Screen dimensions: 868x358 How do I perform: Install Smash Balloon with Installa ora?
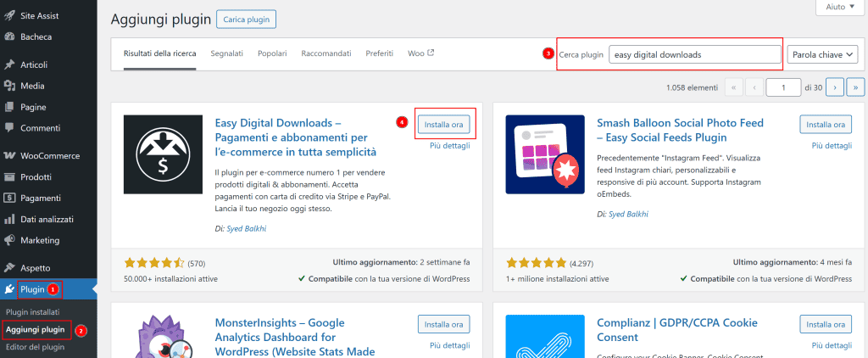click(826, 125)
